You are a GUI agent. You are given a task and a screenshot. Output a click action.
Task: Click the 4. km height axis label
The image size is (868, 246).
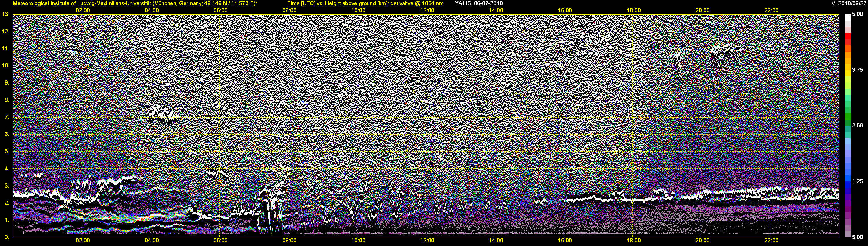[x=7, y=168]
